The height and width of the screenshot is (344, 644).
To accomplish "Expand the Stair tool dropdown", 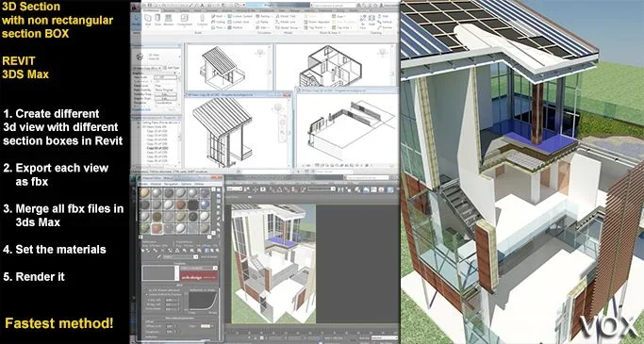I will tap(269, 27).
